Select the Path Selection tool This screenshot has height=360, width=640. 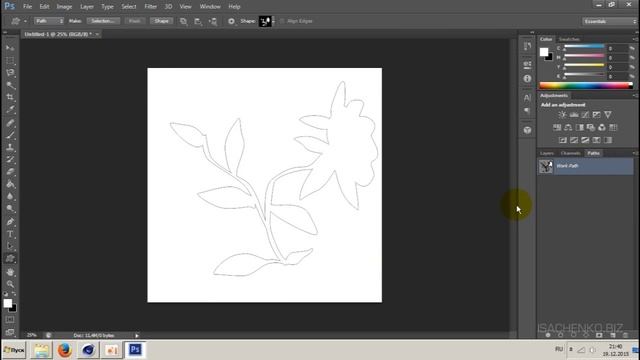tap(10, 246)
